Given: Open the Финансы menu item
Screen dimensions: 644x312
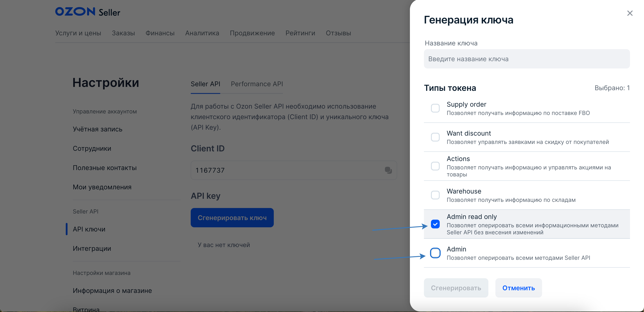Looking at the screenshot, I should click(160, 33).
